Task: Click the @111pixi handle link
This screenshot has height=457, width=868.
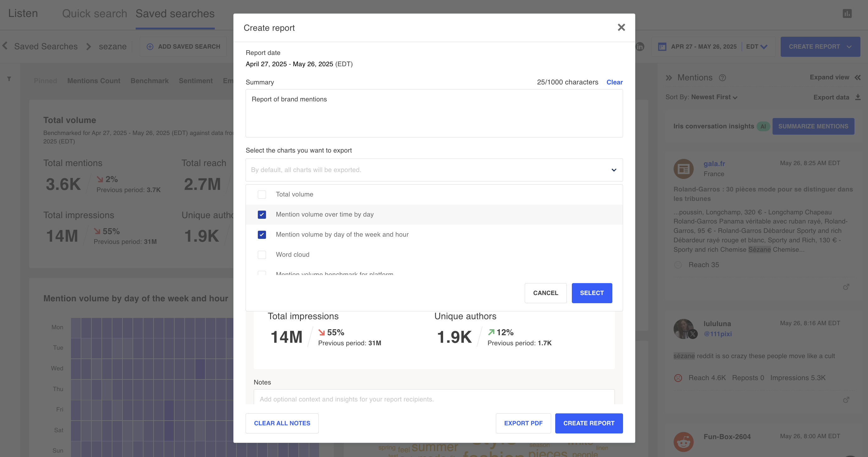Action: click(x=717, y=334)
